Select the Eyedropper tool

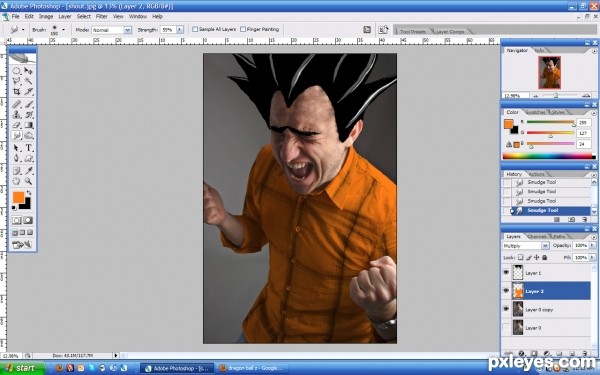click(x=29, y=171)
